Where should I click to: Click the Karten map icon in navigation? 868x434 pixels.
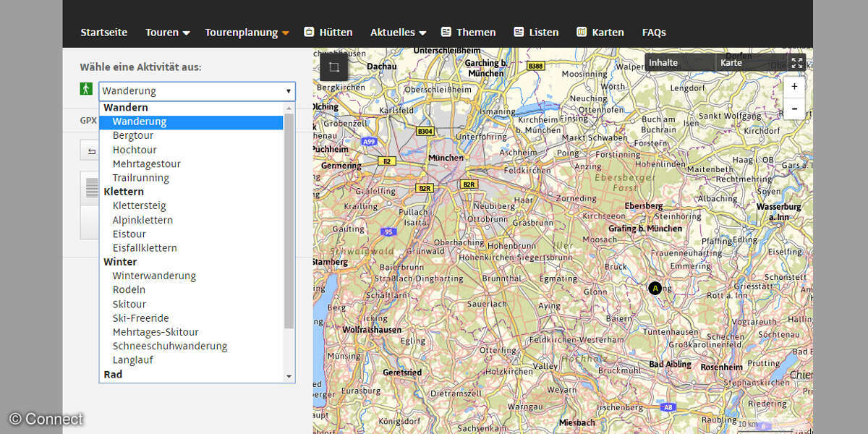tap(582, 32)
